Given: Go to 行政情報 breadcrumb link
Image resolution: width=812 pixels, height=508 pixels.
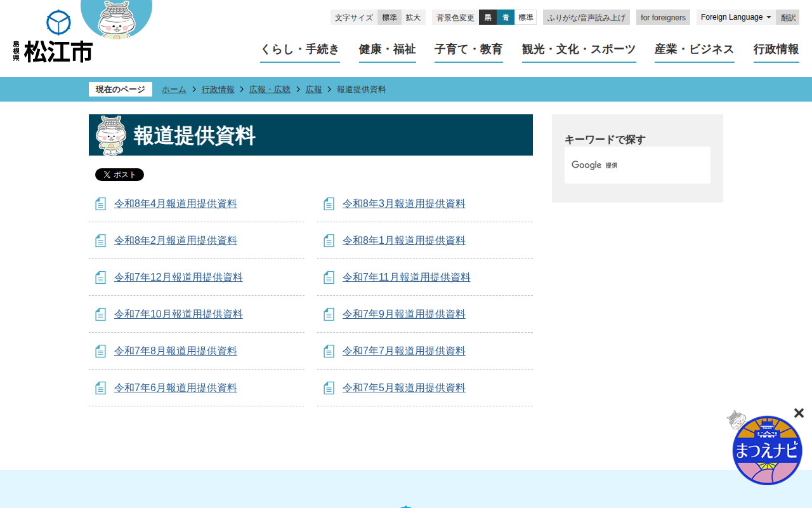Looking at the screenshot, I should (218, 90).
